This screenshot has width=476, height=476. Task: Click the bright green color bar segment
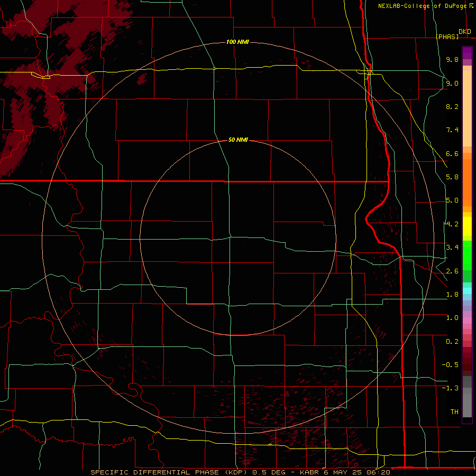point(467,256)
